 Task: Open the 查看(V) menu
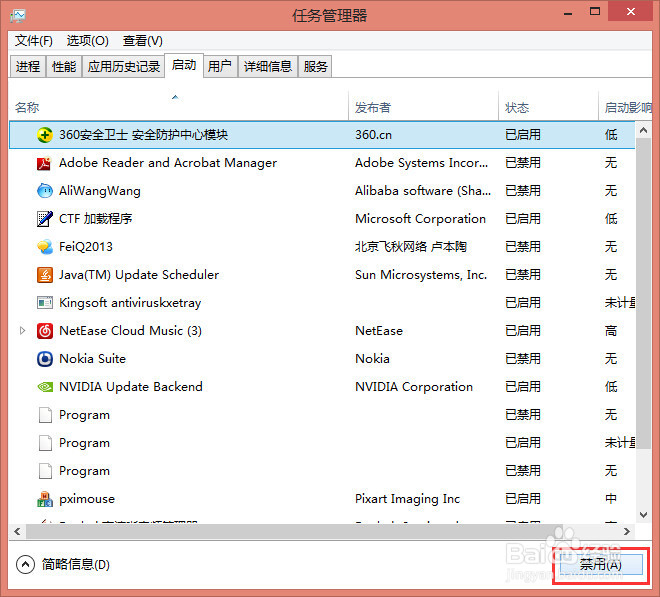(x=143, y=41)
